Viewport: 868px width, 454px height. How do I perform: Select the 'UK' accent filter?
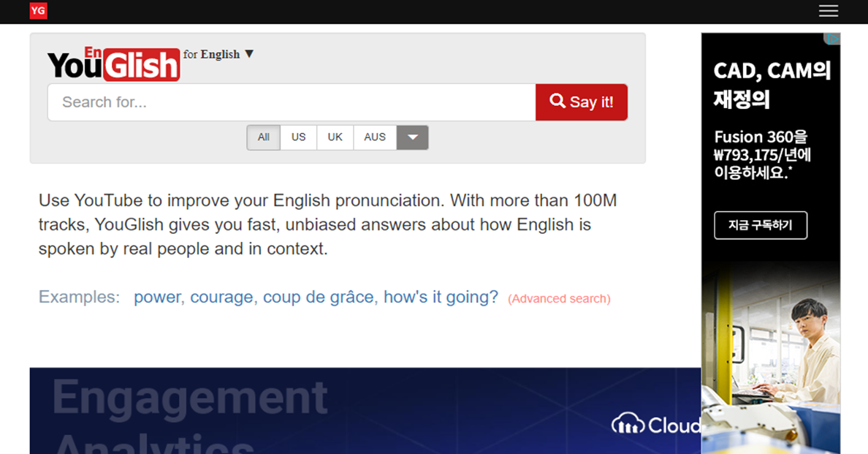click(x=335, y=137)
